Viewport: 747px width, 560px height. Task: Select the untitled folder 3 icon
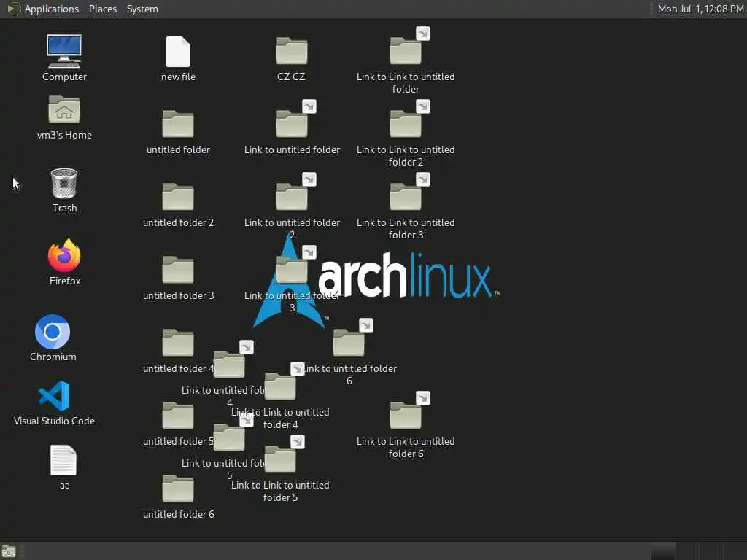coord(178,270)
